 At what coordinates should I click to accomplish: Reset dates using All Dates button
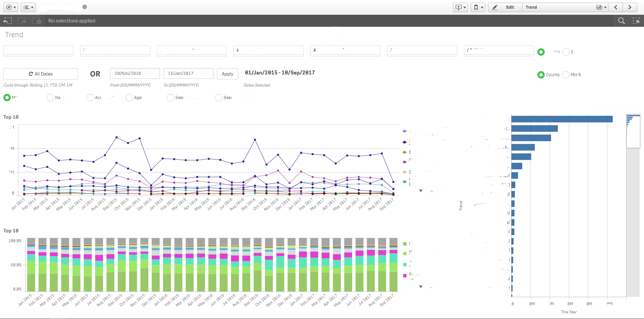point(40,73)
